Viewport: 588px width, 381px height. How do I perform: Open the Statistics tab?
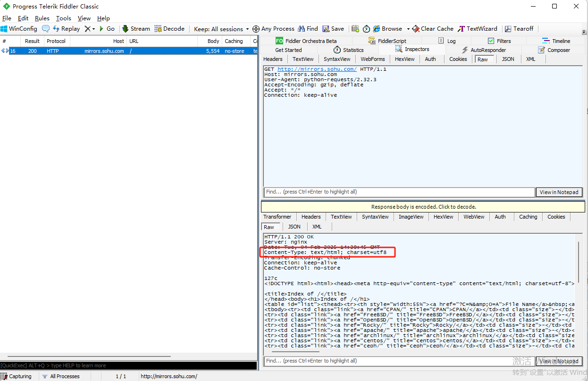[348, 50]
